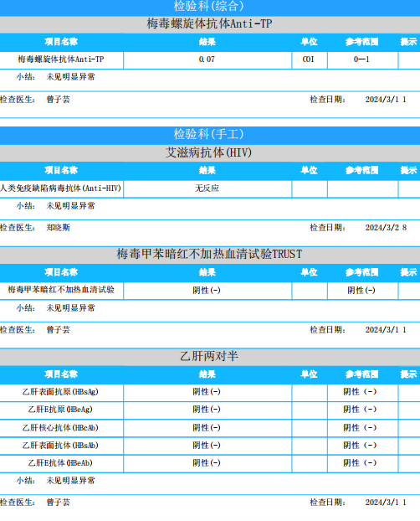
Task: Click doctor name 曾子芸 under Anti-TP section
Action: pyautogui.click(x=58, y=100)
